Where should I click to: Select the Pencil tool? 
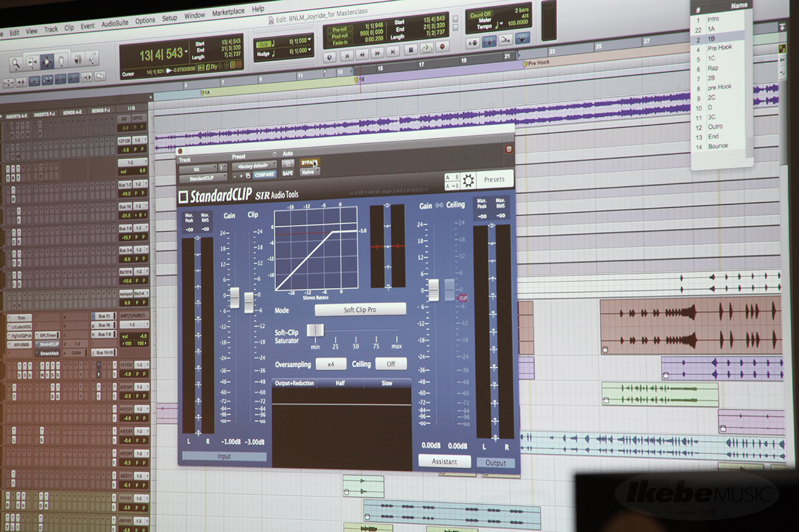point(92,59)
